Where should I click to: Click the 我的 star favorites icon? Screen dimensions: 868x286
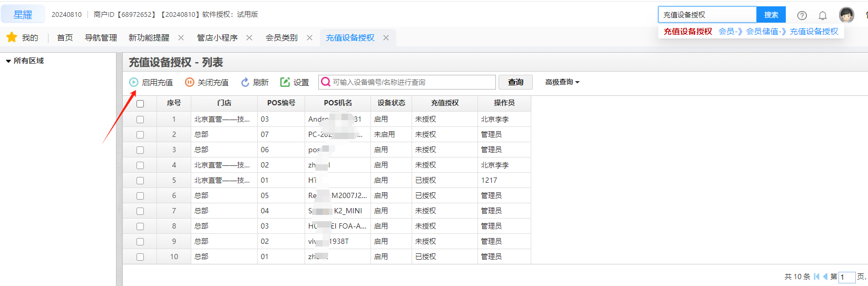pyautogui.click(x=12, y=37)
